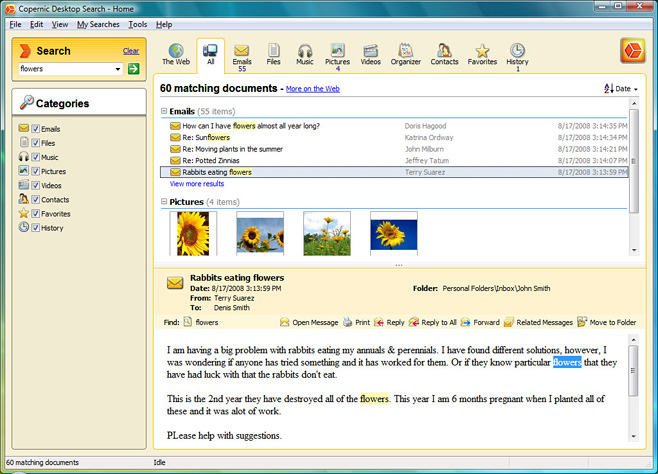Uncheck the Emails category checkbox

pos(36,129)
